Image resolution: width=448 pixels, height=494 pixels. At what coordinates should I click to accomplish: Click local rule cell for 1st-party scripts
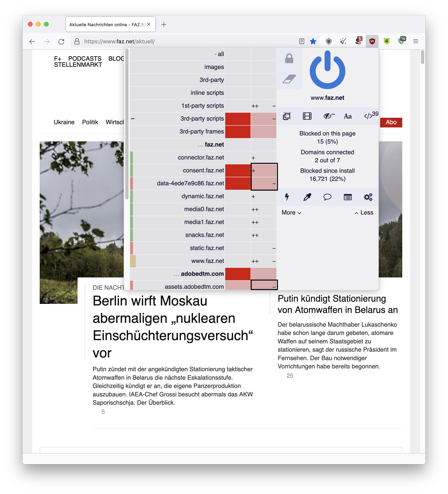point(264,106)
